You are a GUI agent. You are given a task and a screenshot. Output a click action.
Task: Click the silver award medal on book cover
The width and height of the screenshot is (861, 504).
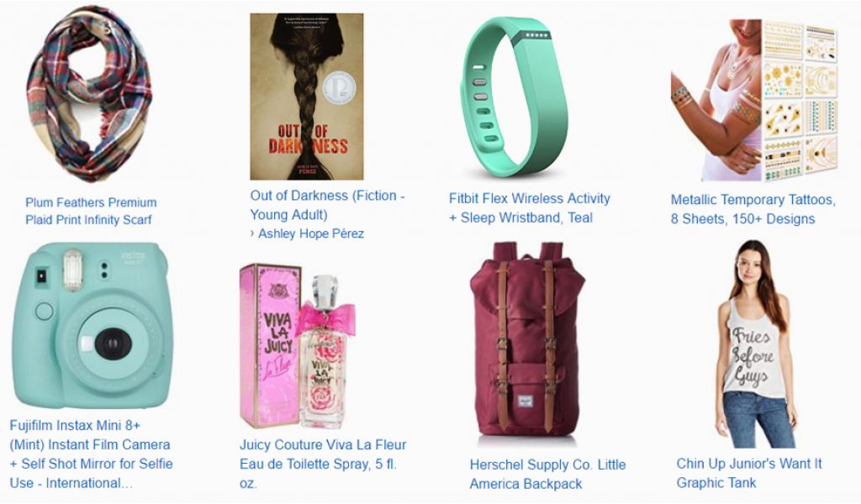coord(339,87)
